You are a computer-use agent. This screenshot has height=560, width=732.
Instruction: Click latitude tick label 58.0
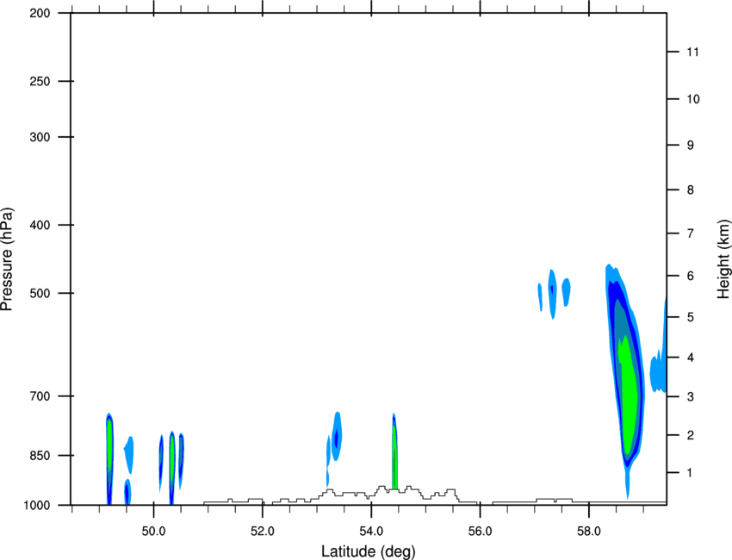[x=589, y=532]
